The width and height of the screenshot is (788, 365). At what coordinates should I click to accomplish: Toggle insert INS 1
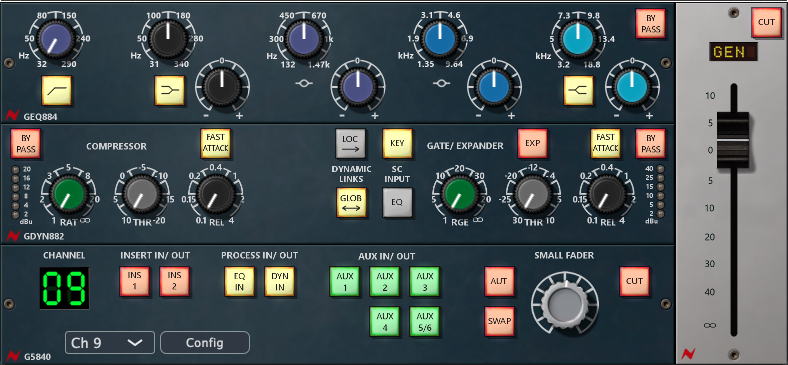(135, 281)
